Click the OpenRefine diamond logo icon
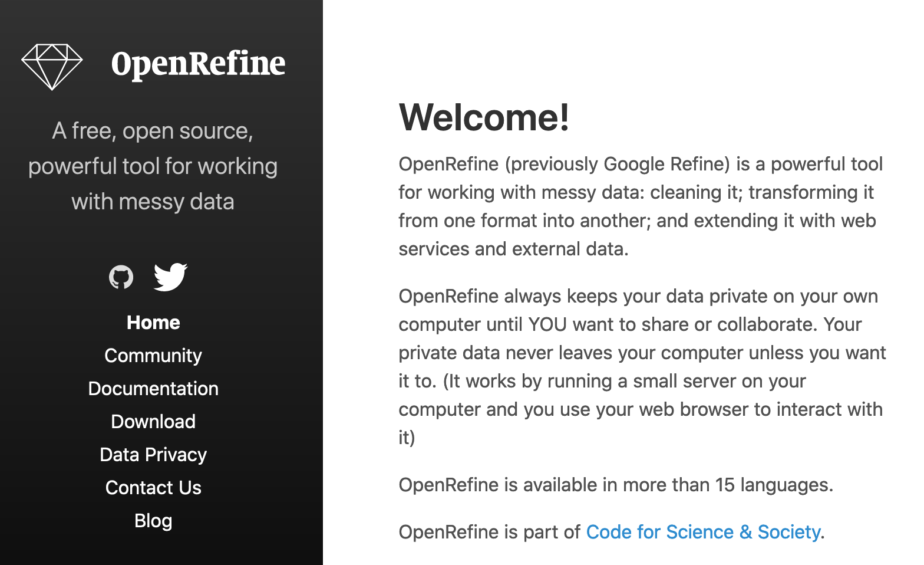This screenshot has width=924, height=565. (52, 67)
